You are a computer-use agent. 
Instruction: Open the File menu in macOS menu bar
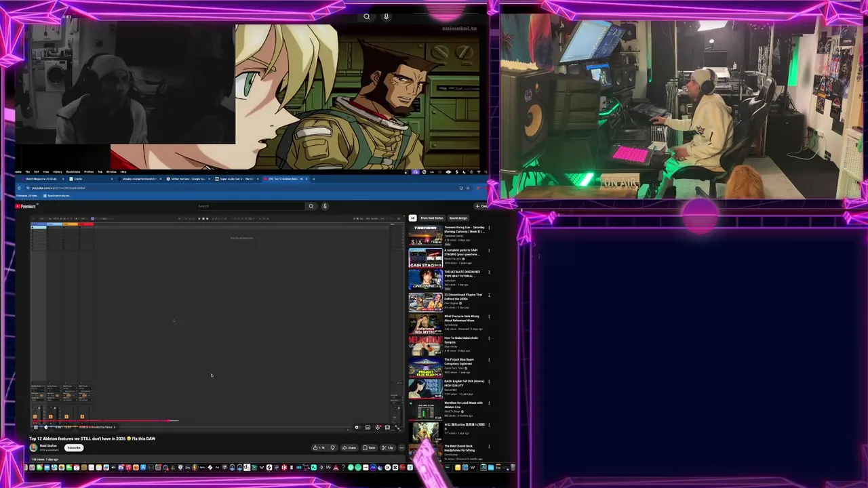click(28, 171)
